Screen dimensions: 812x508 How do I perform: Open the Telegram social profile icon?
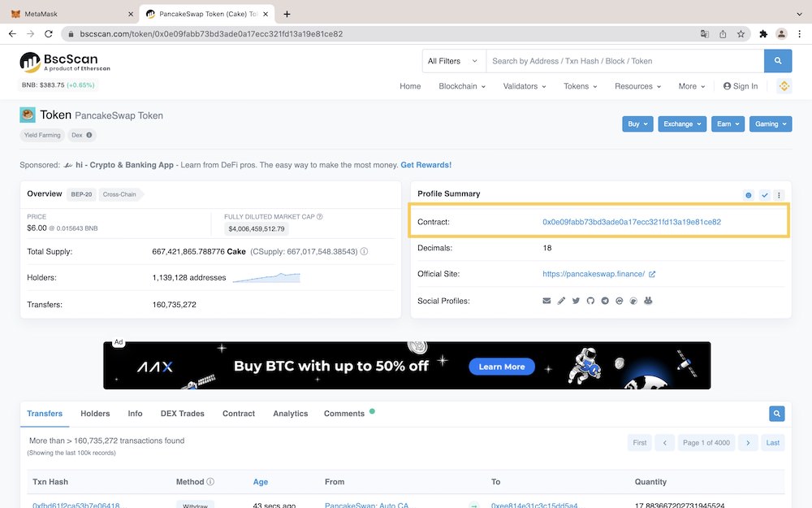pyautogui.click(x=605, y=301)
